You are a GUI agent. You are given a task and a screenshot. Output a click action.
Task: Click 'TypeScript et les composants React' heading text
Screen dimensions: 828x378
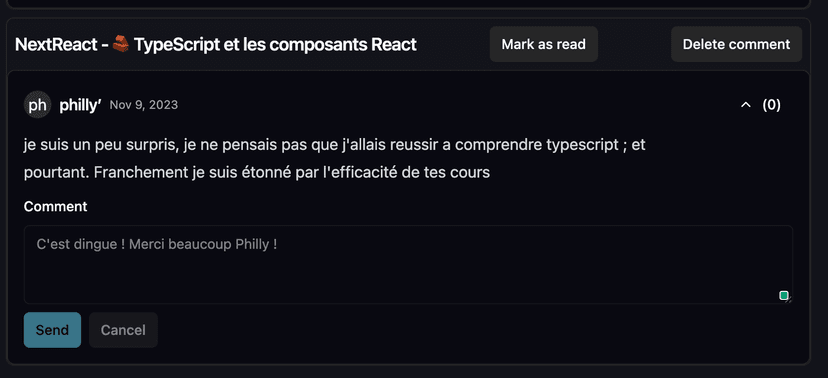click(275, 44)
